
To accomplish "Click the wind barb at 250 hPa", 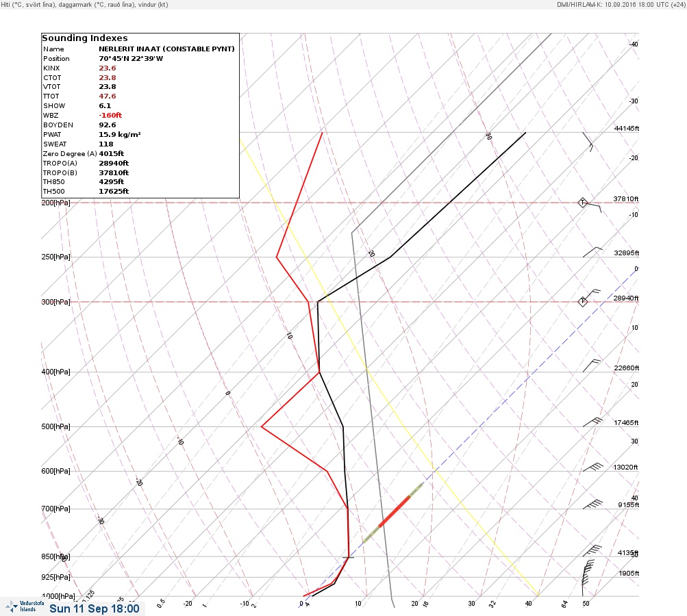I will tap(592, 252).
